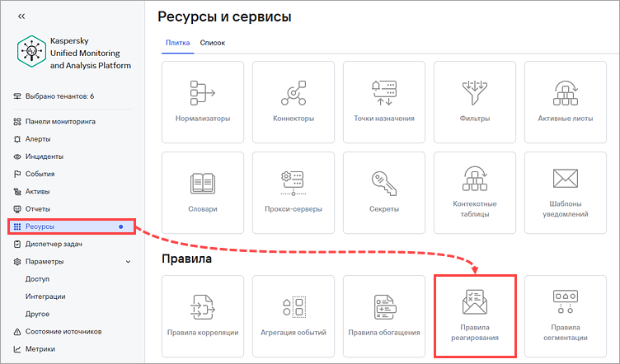The width and height of the screenshot is (620, 364).
Task: Click the Инциденты eye icon
Action: tap(17, 156)
